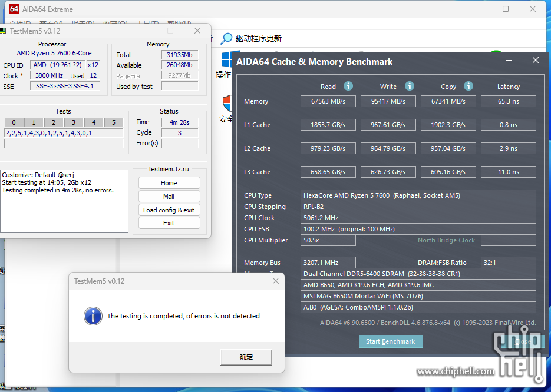This screenshot has width=551, height=392.
Task: Minimize the TestMem5 v0.12 main window
Action: [x=144, y=31]
